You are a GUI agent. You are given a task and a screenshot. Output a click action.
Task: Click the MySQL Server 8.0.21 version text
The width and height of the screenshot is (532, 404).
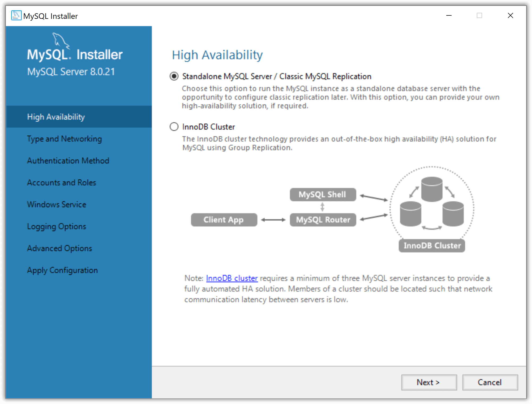(x=71, y=72)
